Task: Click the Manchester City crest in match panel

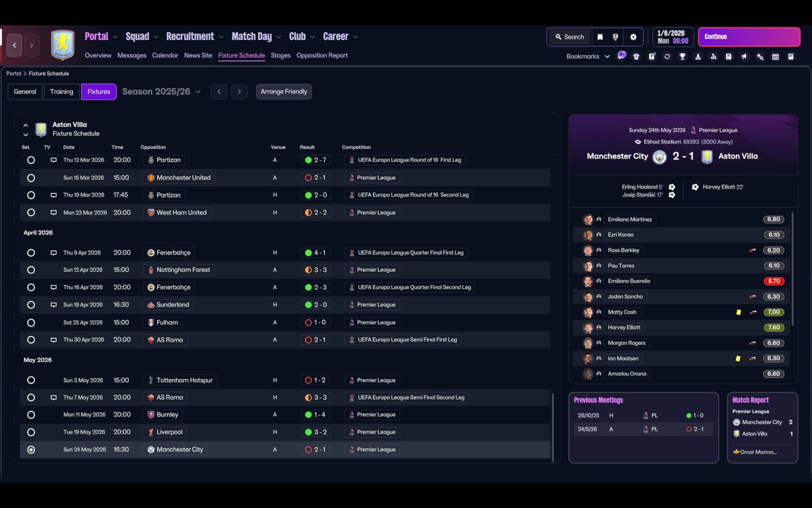Action: (660, 156)
